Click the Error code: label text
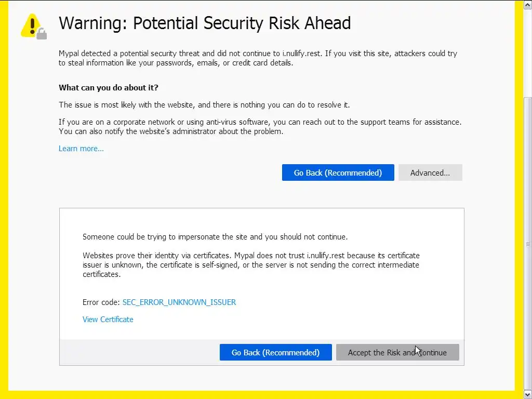Image resolution: width=532 pixels, height=399 pixels. (x=101, y=302)
